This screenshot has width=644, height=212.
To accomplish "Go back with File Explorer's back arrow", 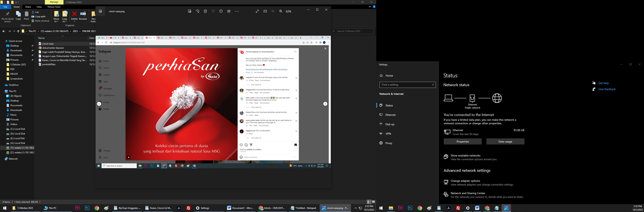I will (4, 31).
